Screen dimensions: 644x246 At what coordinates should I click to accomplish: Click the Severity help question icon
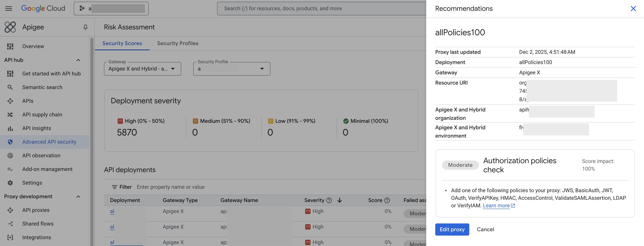tap(329, 200)
